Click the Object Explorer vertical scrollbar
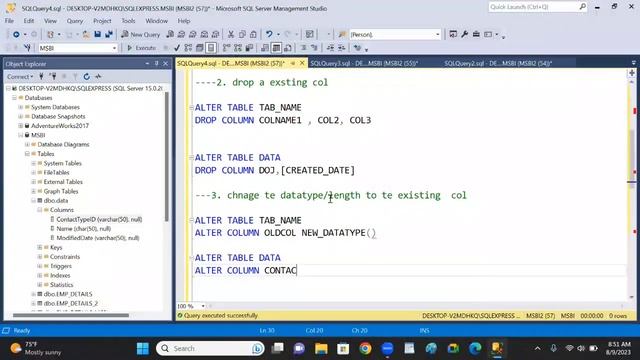This screenshot has height=360, width=640. click(167, 157)
